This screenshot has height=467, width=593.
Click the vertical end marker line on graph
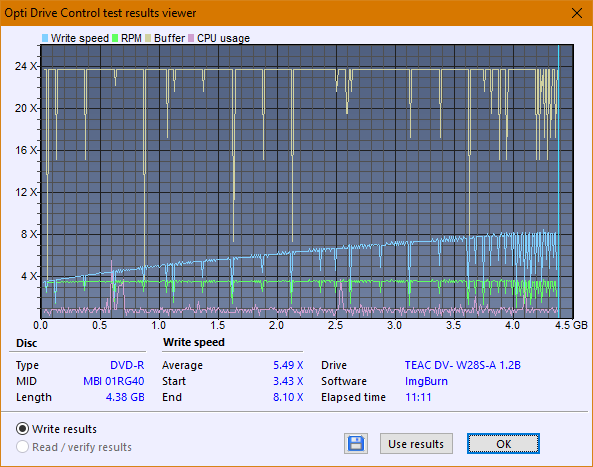[559, 182]
